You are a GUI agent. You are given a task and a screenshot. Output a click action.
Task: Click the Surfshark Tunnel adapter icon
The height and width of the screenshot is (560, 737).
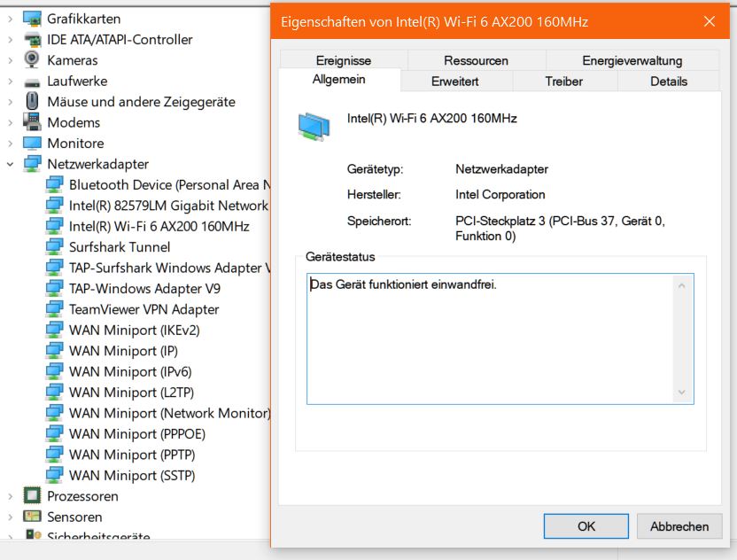(x=55, y=246)
